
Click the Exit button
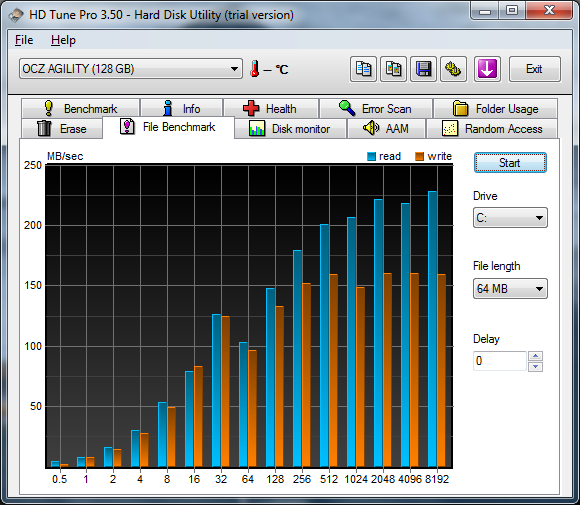tap(535, 69)
